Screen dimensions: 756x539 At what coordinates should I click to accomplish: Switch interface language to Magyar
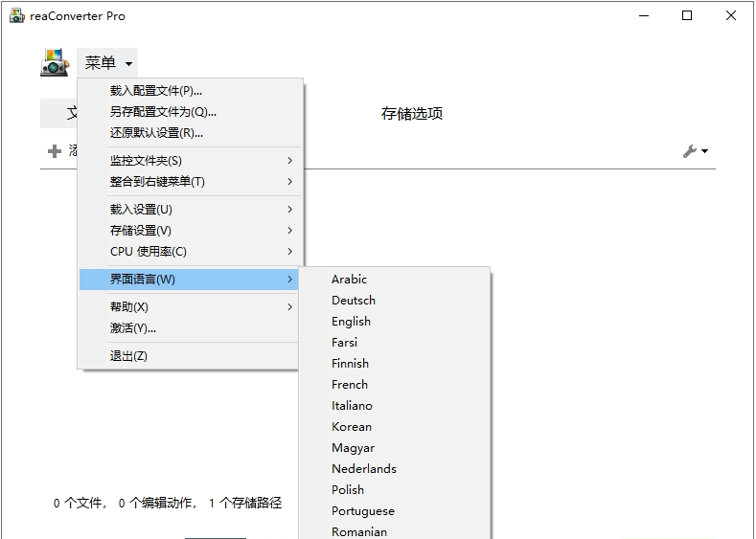pyautogui.click(x=395, y=448)
